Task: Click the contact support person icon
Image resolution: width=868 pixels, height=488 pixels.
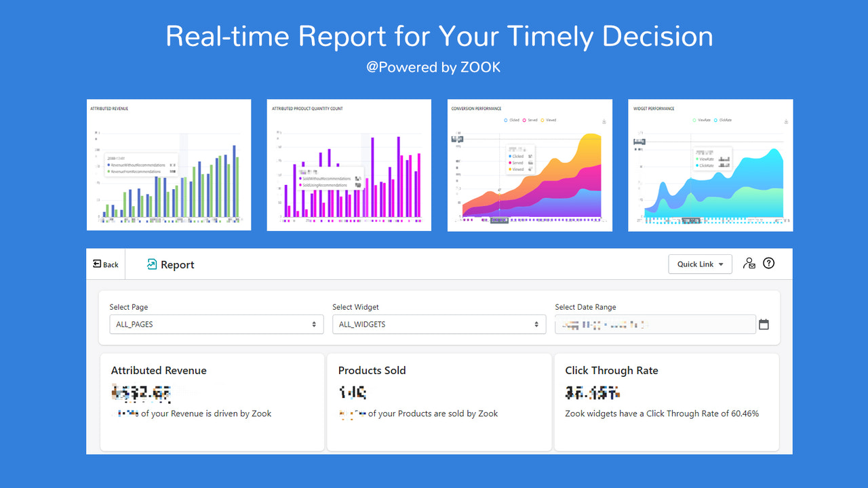Action: coord(749,263)
